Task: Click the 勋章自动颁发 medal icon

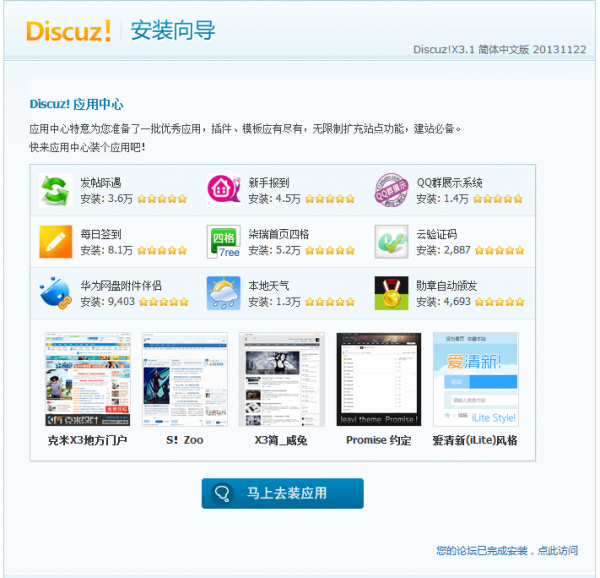Action: click(391, 293)
